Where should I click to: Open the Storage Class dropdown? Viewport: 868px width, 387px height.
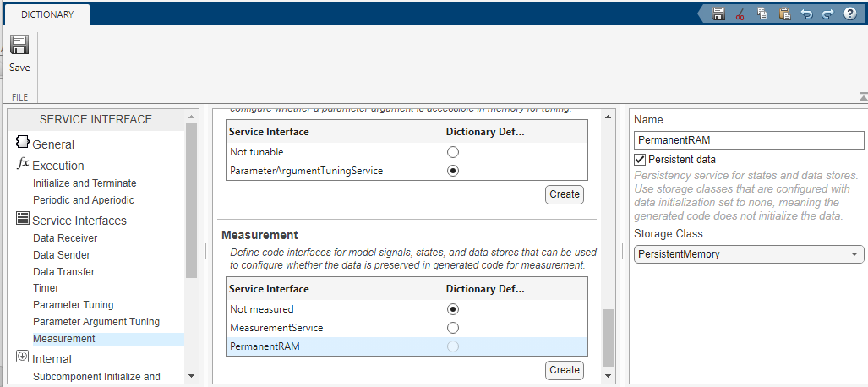point(749,253)
